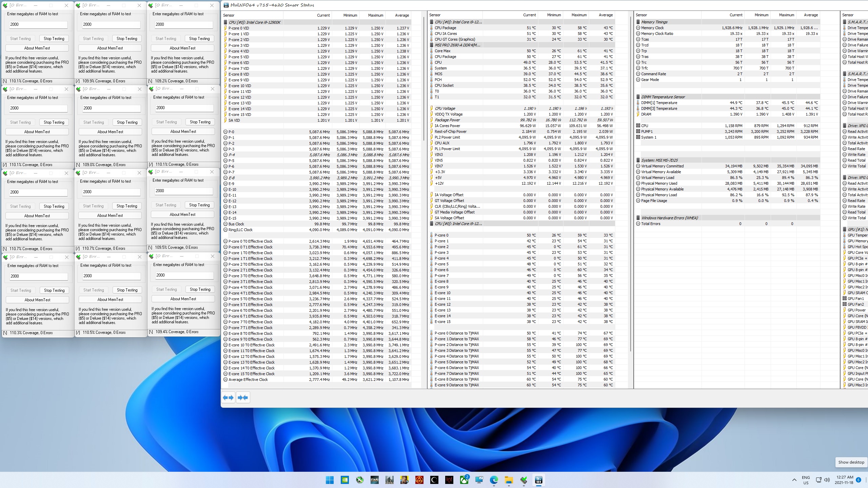The width and height of the screenshot is (868, 488).
Task: Click the shrink-columns blue arrows icon
Action: pos(243,398)
